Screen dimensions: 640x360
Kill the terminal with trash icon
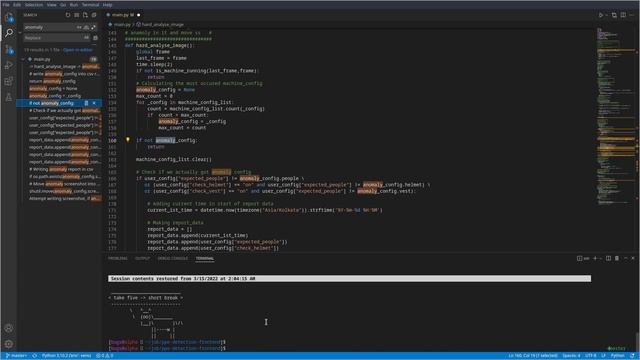click(617, 258)
